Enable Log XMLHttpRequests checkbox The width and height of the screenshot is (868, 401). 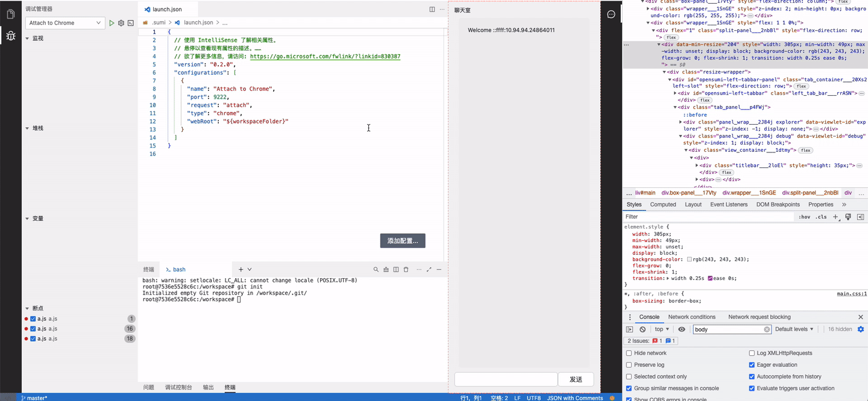click(752, 353)
